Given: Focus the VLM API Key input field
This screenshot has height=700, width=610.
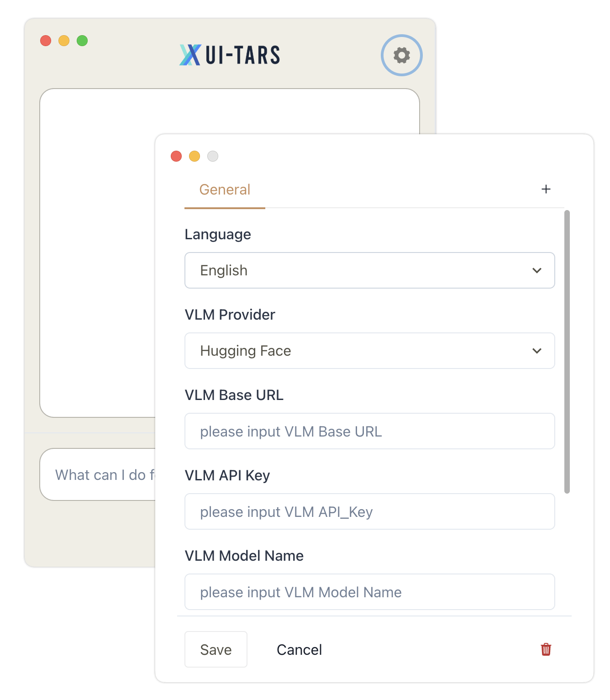Looking at the screenshot, I should (x=370, y=511).
